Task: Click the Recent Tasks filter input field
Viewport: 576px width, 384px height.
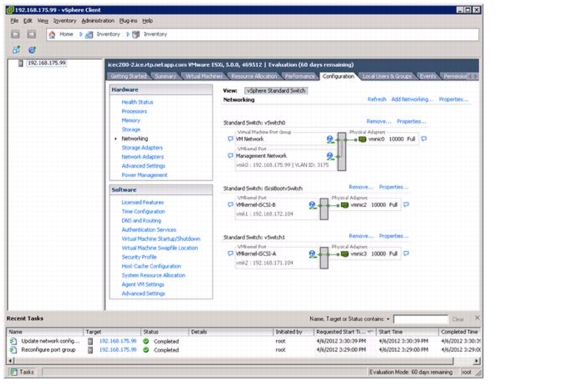Action: point(421,319)
